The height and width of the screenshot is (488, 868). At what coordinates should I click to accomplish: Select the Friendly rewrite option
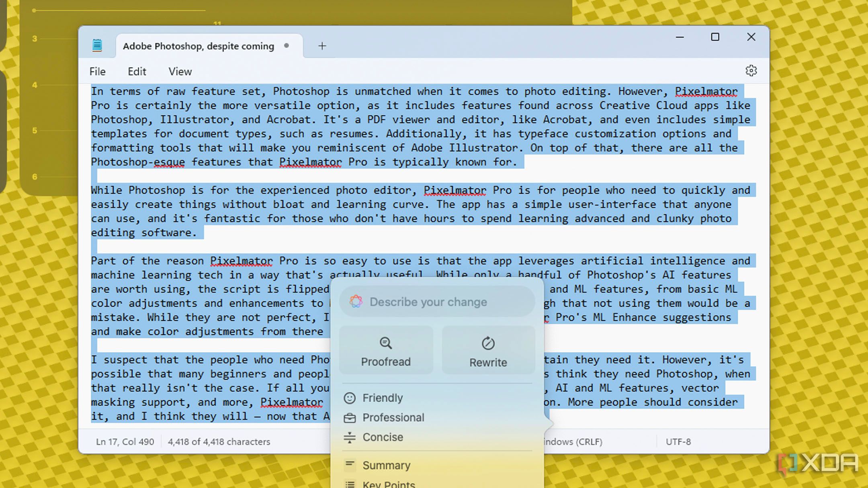pos(382,398)
